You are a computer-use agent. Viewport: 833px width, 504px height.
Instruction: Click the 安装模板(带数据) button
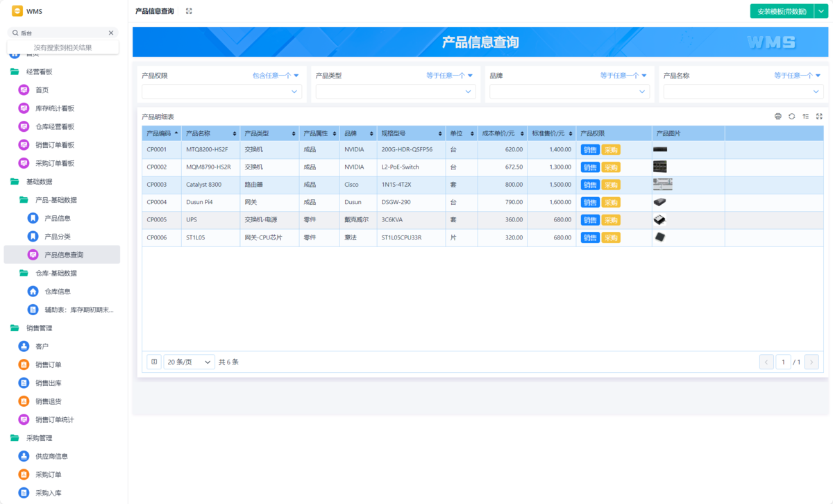point(782,11)
